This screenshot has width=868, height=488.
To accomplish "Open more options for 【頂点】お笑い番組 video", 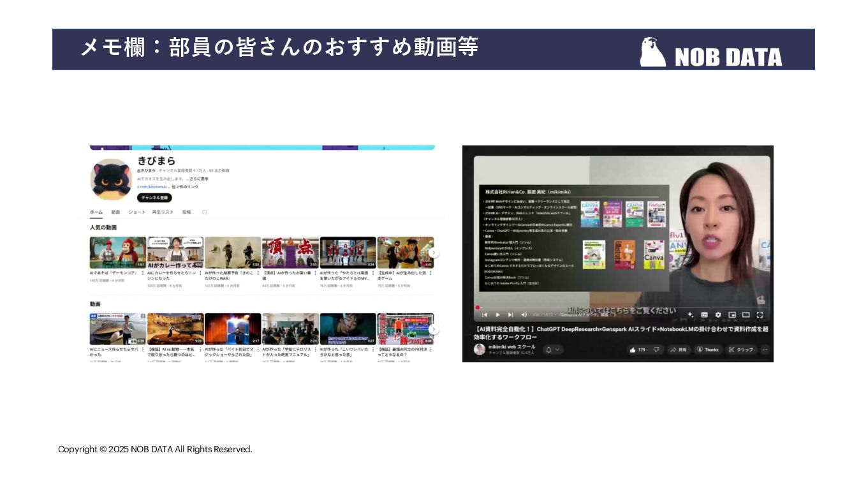I will [x=315, y=273].
